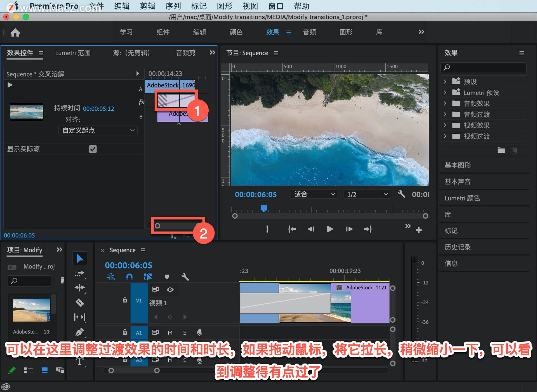
Task: Open program monitor wrench settings
Action: (x=401, y=194)
